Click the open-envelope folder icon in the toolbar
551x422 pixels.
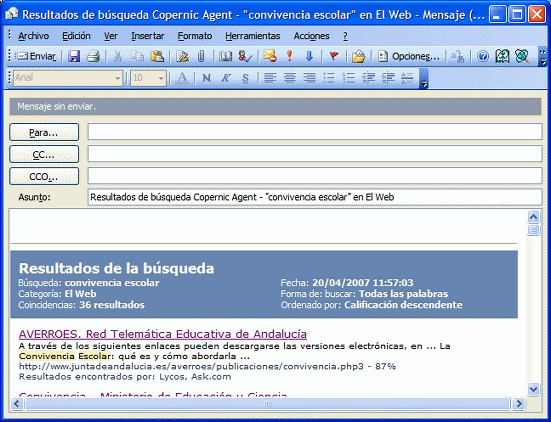(x=358, y=56)
